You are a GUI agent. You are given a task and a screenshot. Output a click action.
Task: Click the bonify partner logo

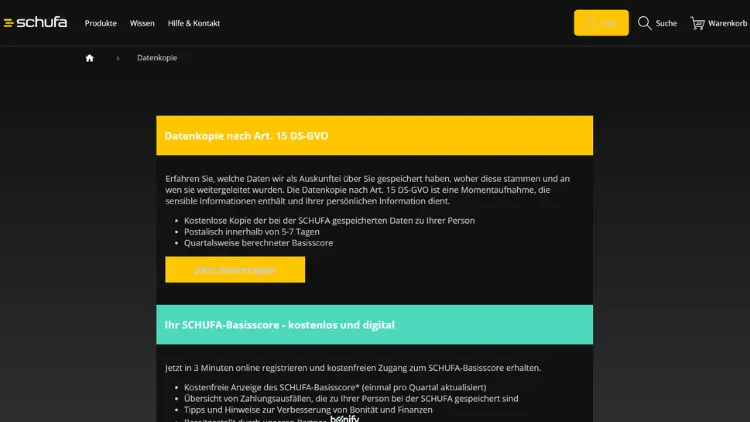344,419
